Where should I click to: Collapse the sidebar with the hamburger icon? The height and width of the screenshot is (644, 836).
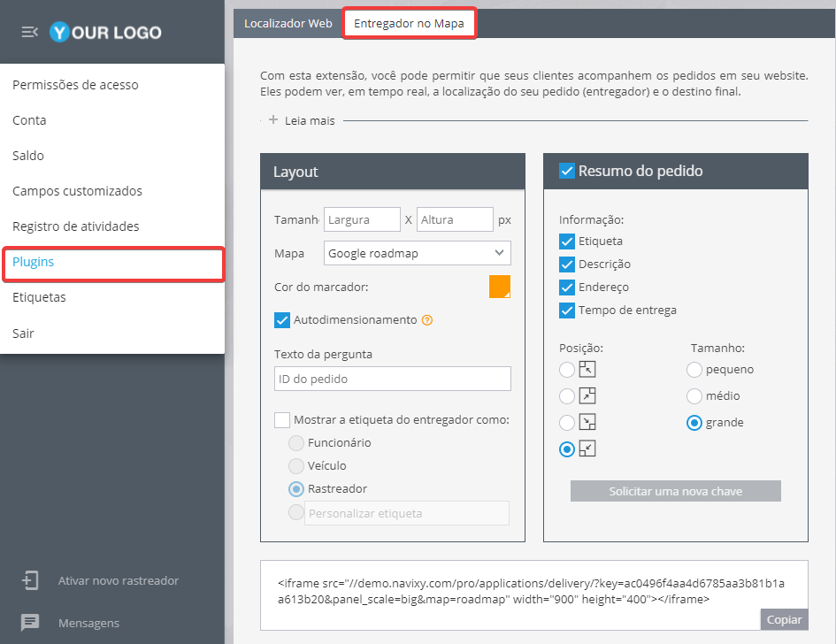click(29, 32)
